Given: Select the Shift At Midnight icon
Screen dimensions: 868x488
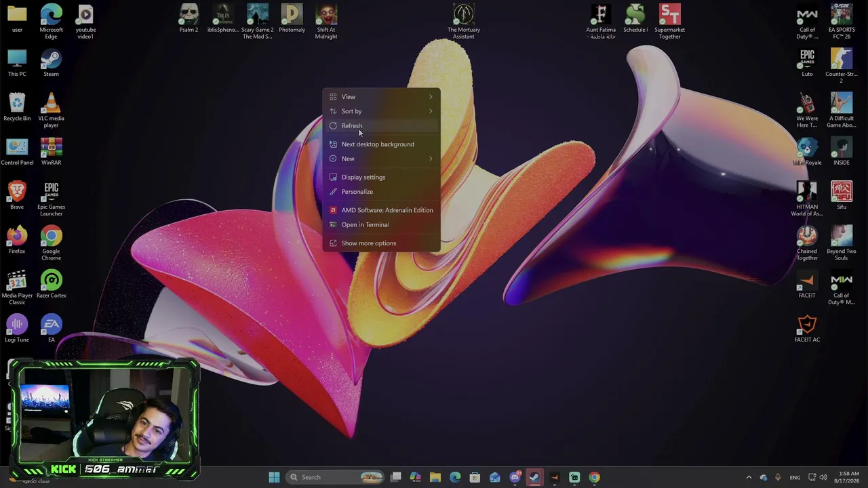Looking at the screenshot, I should coord(326,22).
